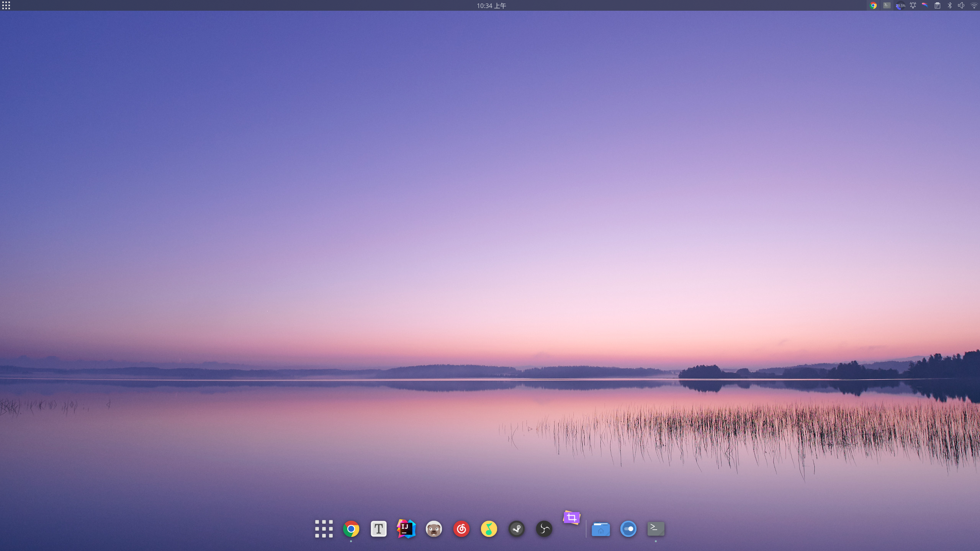This screenshot has height=551, width=980.
Task: Click the purple screenshot crop tool icon
Action: tap(571, 518)
